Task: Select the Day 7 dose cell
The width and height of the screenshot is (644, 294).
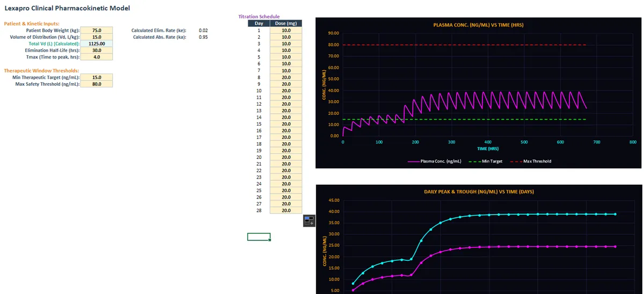Action: coord(286,70)
